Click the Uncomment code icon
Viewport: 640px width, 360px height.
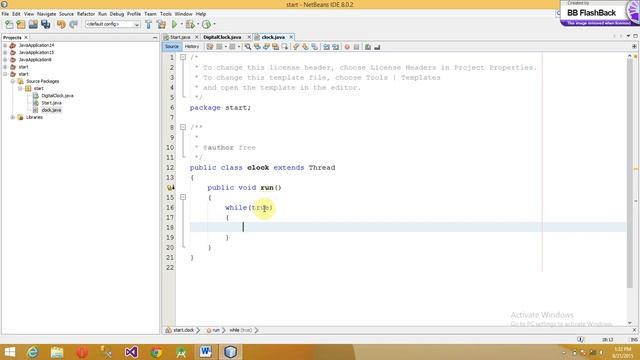coord(377,47)
